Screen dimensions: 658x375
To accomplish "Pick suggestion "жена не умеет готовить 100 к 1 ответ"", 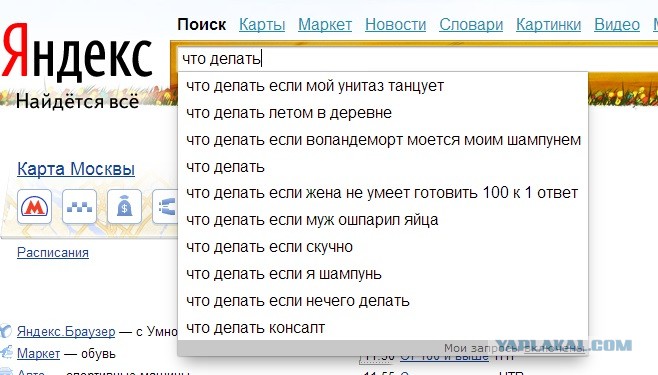I will [383, 193].
